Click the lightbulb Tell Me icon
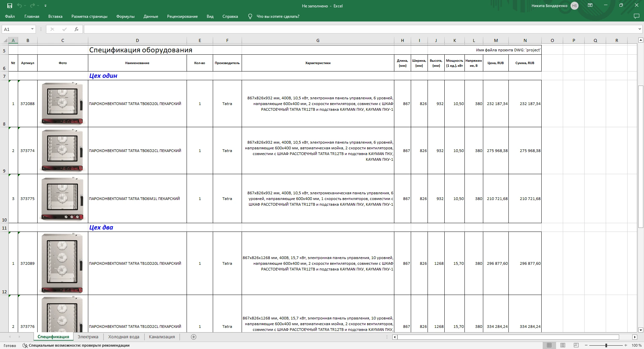The image size is (644, 349). 250,16
